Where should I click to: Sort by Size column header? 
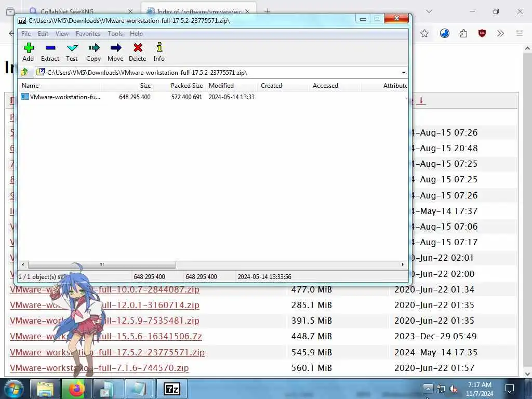coord(127,86)
